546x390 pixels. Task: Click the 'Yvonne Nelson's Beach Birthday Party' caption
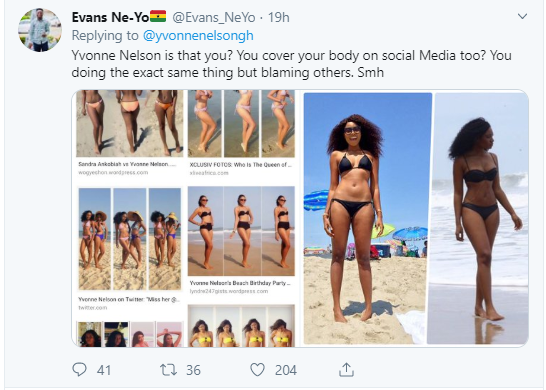point(240,283)
